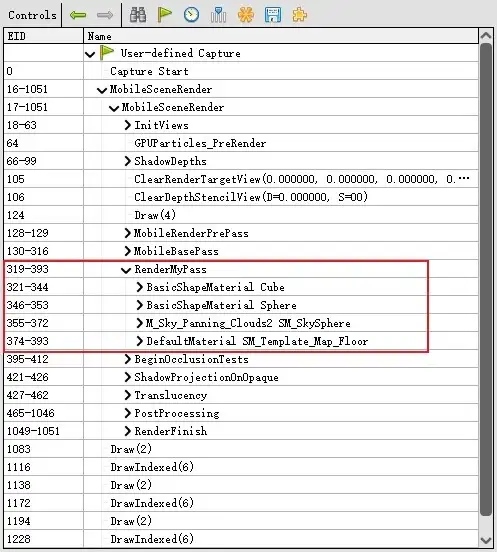Select the ClearDepthStencilView event row
This screenshot has height=552, width=497.
pos(241,197)
